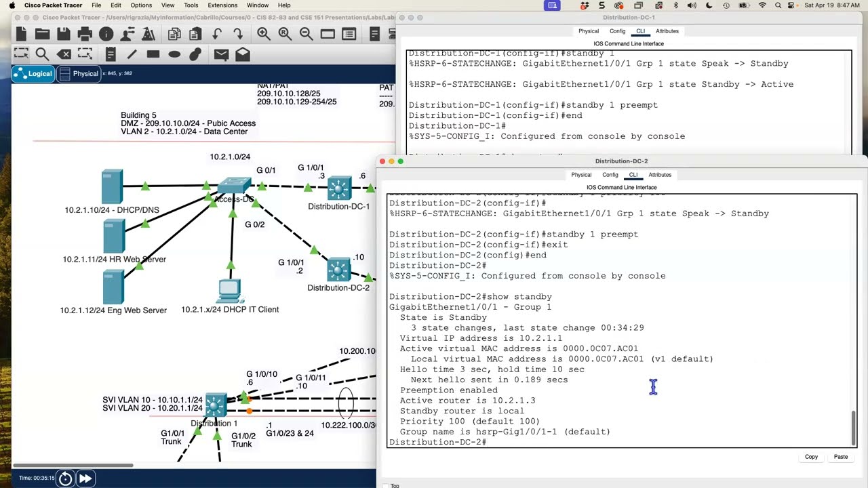This screenshot has height=488, width=868.
Task: Open macOS Wi-Fi status icon
Action: 762,5
